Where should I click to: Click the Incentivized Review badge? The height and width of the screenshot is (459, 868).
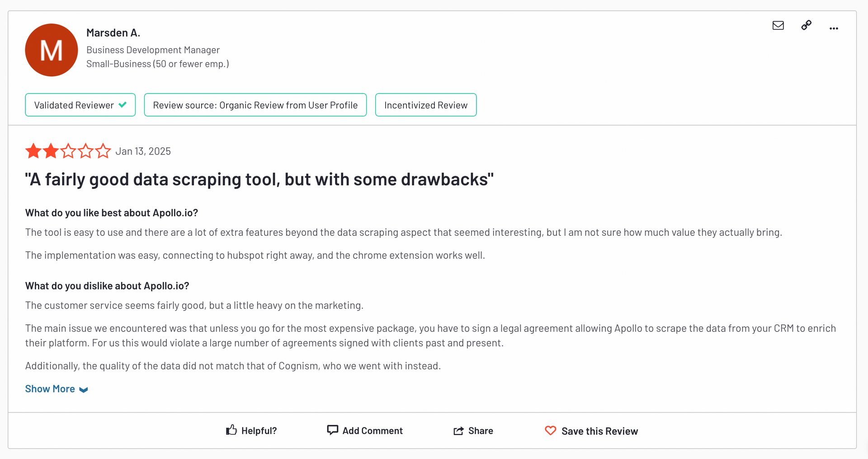tap(426, 105)
